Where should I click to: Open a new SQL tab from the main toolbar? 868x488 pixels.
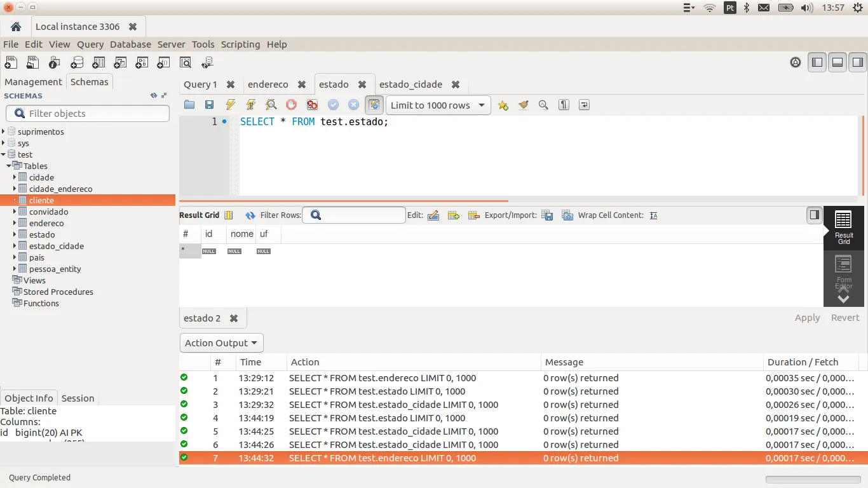coord(11,62)
